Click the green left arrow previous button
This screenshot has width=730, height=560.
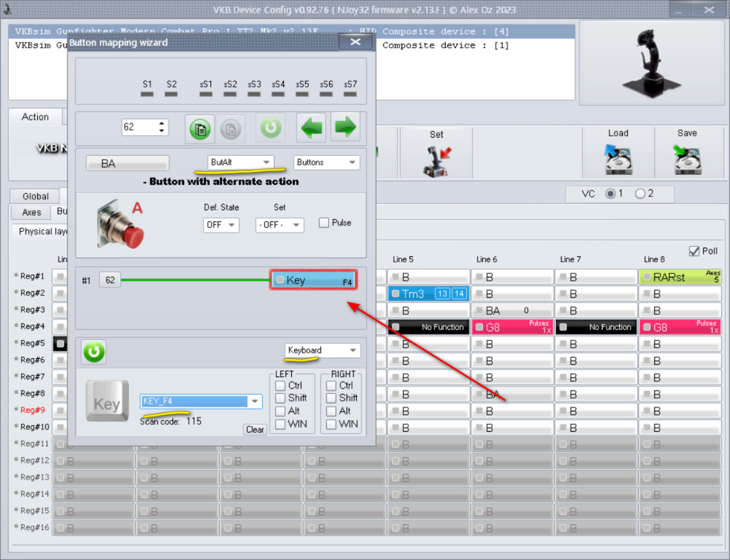pyautogui.click(x=312, y=128)
